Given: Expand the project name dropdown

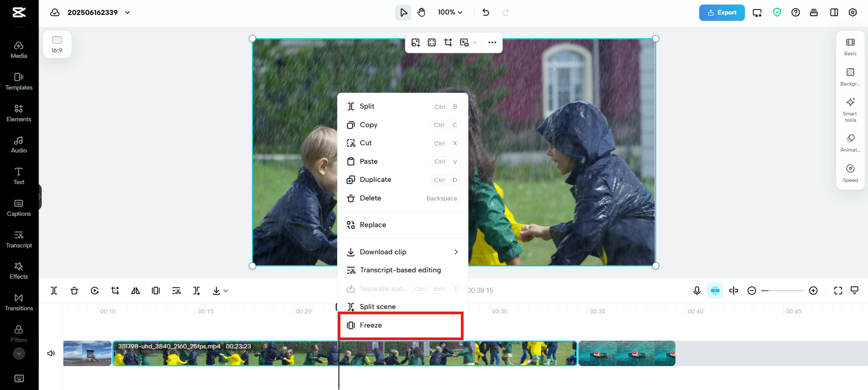Looking at the screenshot, I should [x=128, y=12].
